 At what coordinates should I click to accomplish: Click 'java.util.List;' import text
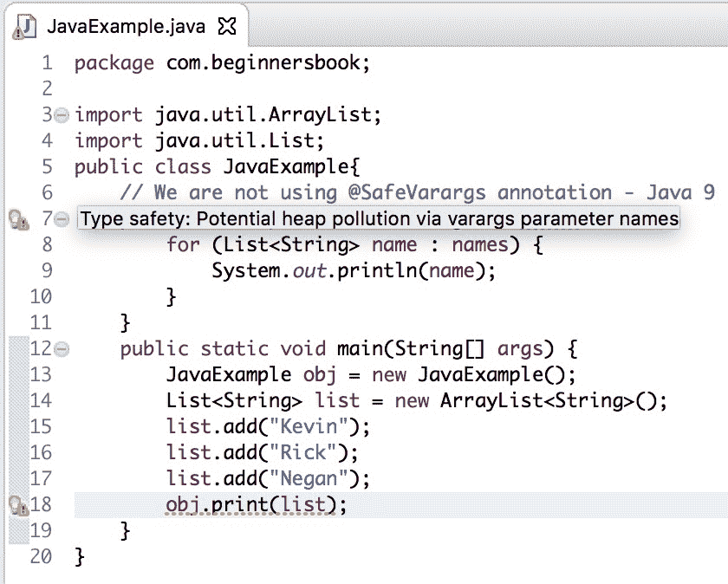pyautogui.click(x=239, y=141)
